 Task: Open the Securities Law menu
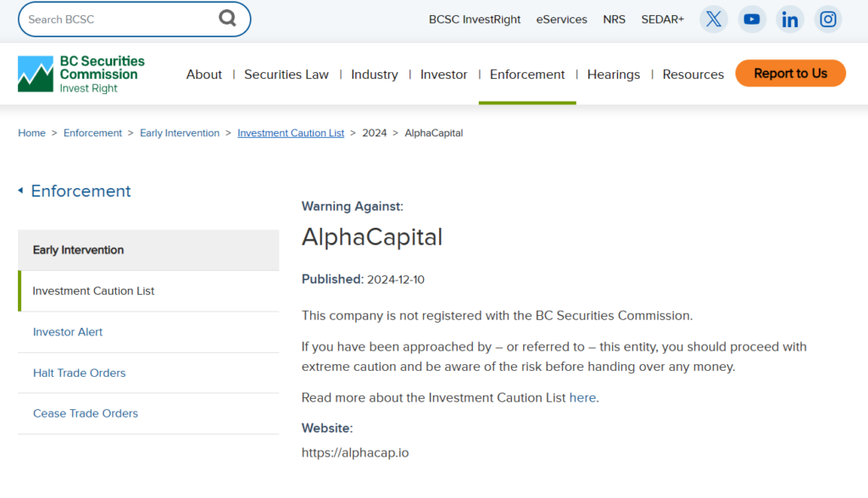tap(287, 75)
